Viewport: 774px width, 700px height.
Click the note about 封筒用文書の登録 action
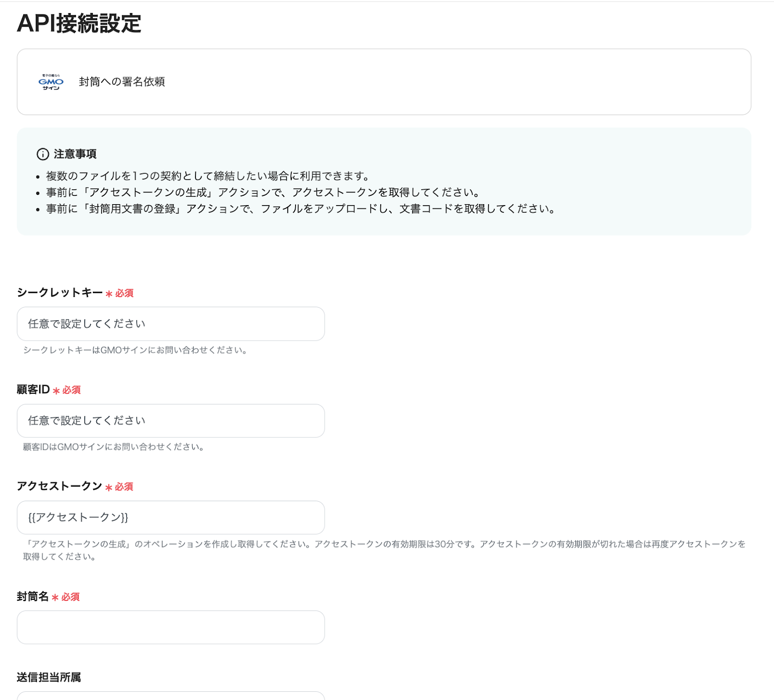tap(301, 209)
